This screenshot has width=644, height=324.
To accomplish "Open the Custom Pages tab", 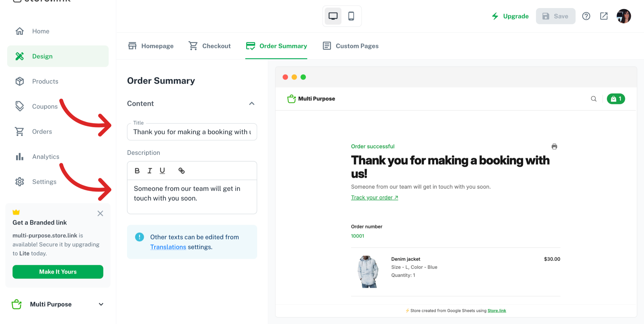I will [350, 46].
